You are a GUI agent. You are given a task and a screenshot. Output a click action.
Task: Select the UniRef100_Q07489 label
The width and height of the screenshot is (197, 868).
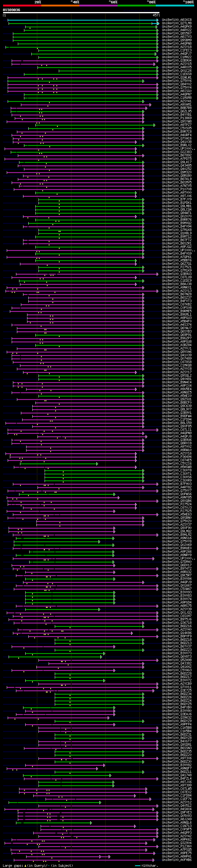[177, 358]
